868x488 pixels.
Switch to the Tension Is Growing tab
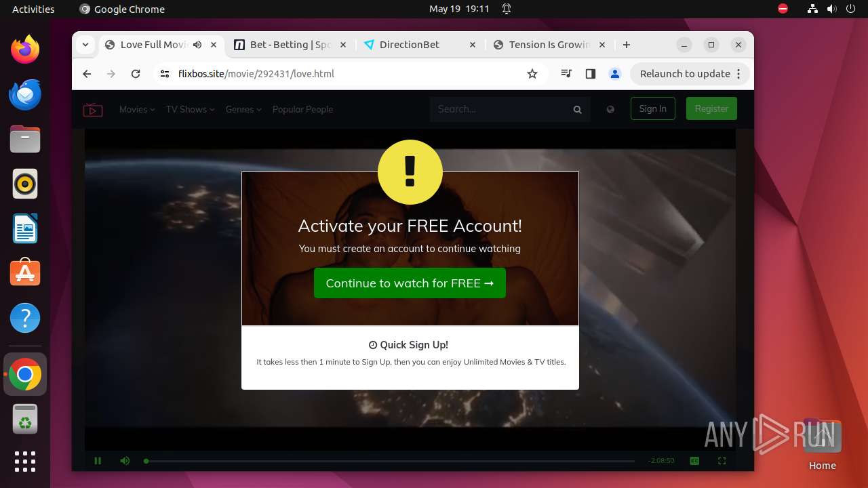click(549, 45)
